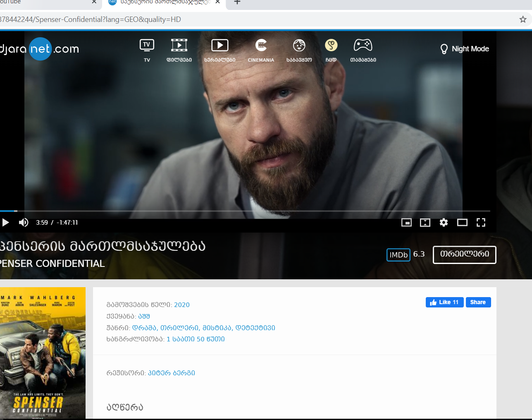The height and width of the screenshot is (420, 532).
Task: Enter fullscreen mode
Action: tap(481, 223)
